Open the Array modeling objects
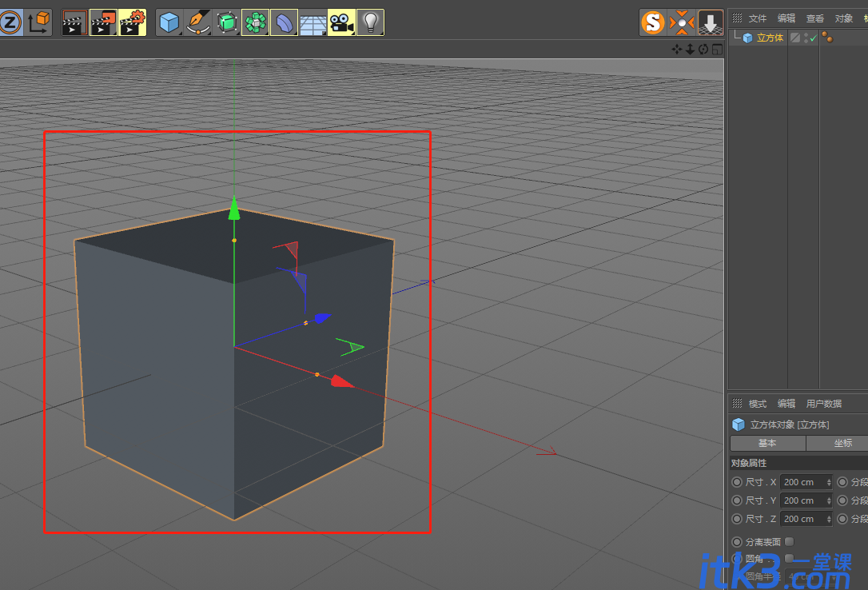This screenshot has width=868, height=590. [x=256, y=22]
